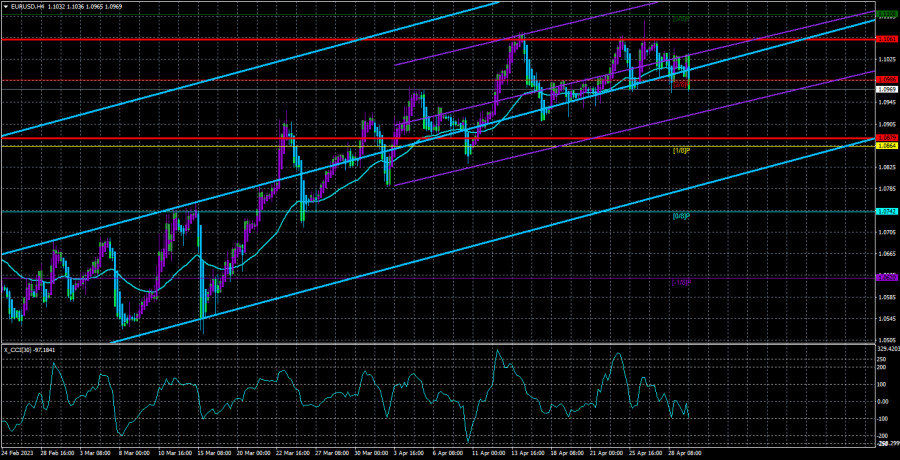Screen dimensions: 900x460
Task: Click the 0.00 level on CCI scale
Action: (883, 401)
